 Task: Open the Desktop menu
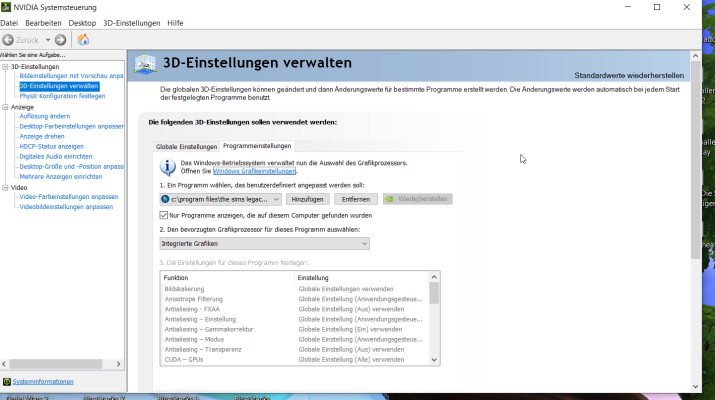click(82, 23)
